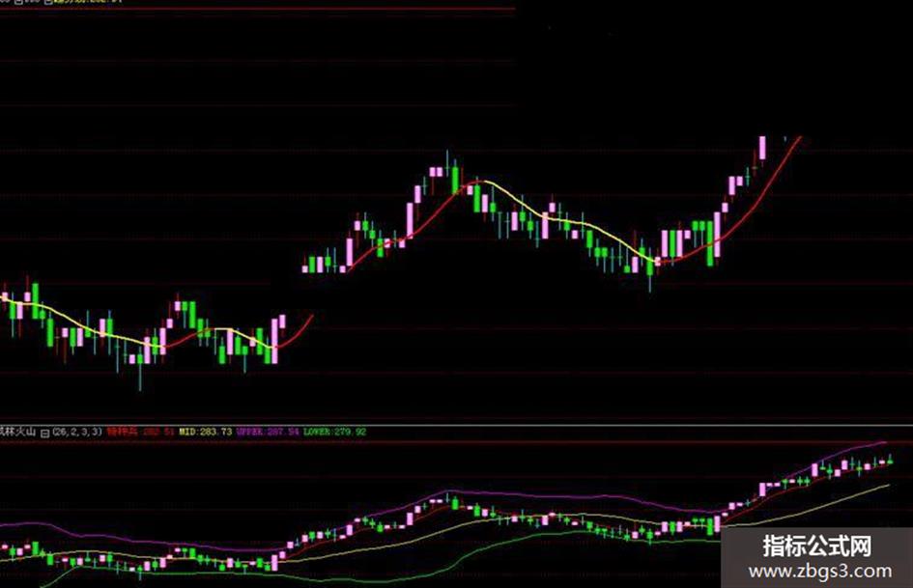Select the purple UPPER value label
This screenshot has height=588, width=913.
pyautogui.click(x=268, y=432)
